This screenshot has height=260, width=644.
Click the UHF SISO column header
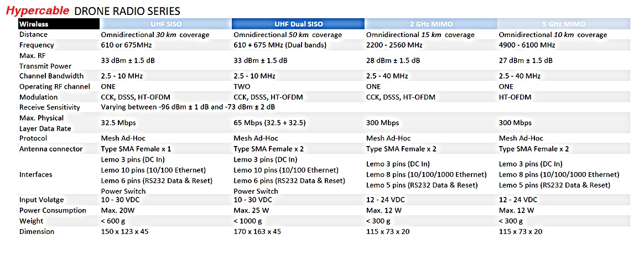(166, 24)
